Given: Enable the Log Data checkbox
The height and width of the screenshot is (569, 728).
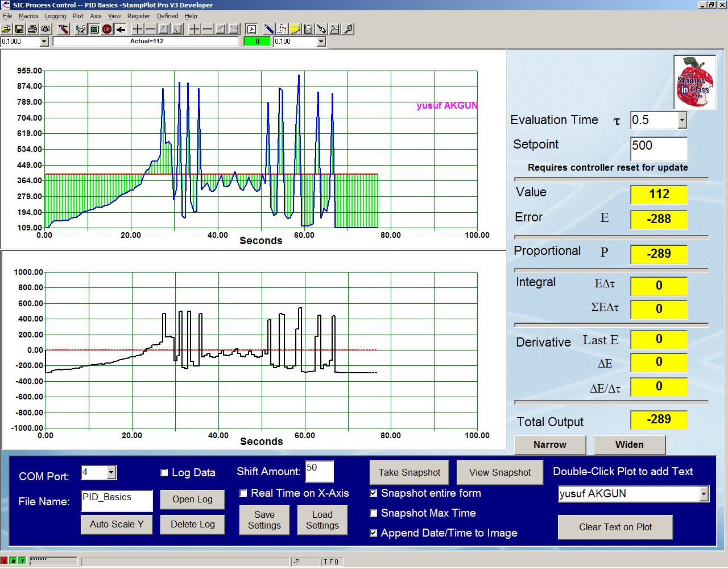Looking at the screenshot, I should [x=164, y=473].
